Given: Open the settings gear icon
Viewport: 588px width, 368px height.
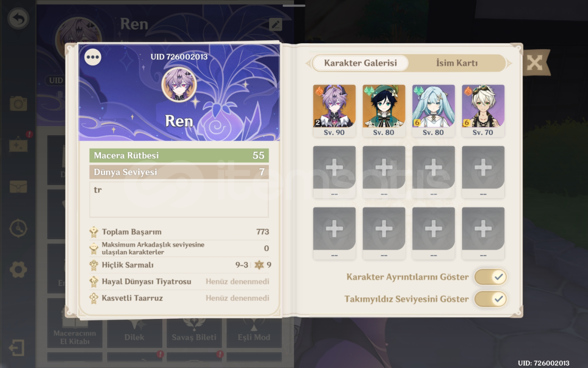Looking at the screenshot, I should [18, 270].
